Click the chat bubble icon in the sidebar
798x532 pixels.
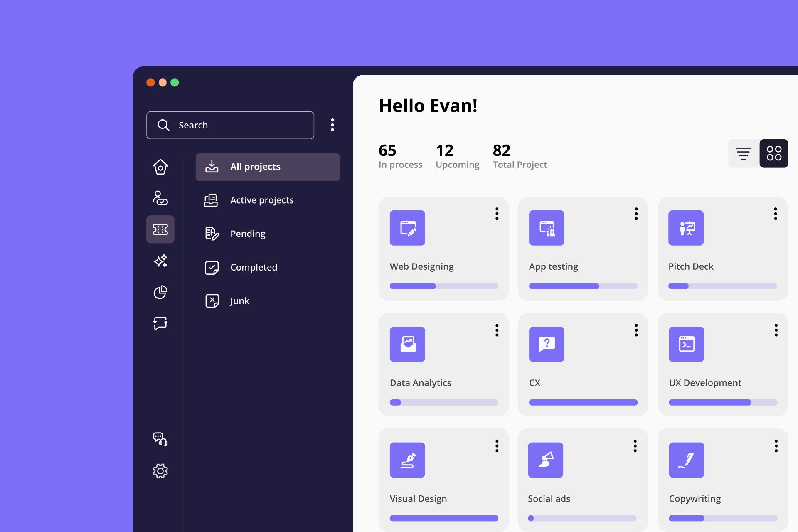[x=160, y=323]
